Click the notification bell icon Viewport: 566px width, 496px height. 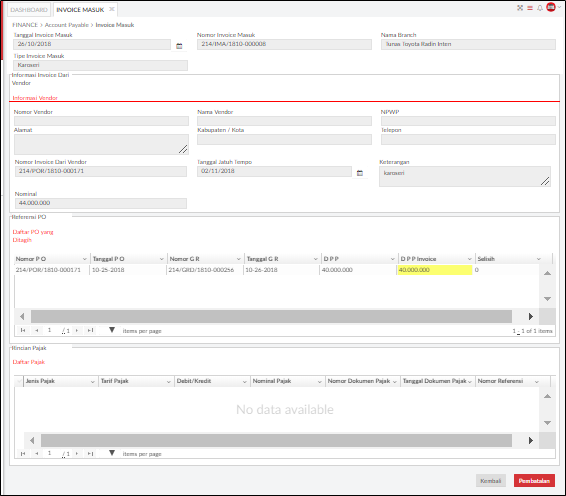tap(540, 8)
